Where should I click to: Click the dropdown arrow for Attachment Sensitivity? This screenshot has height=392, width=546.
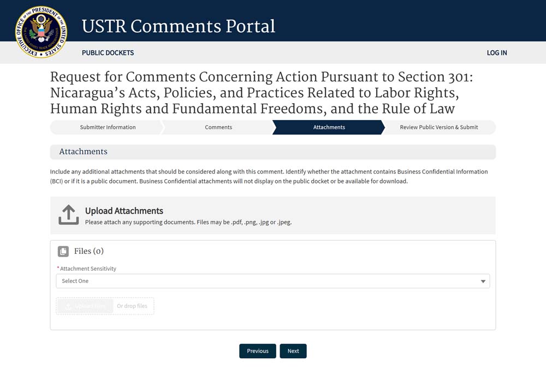[x=483, y=281]
